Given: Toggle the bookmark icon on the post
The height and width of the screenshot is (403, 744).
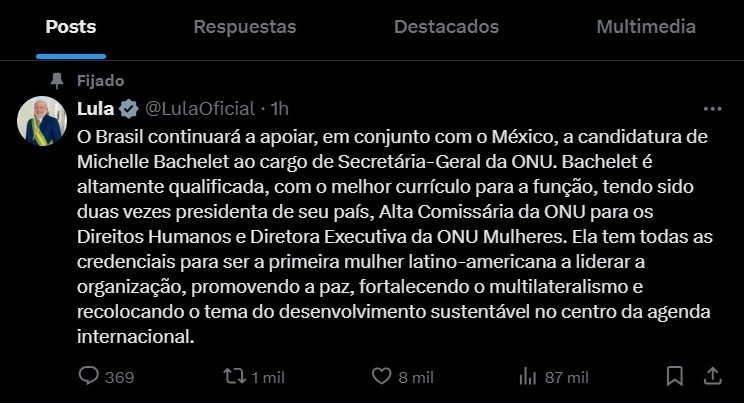Looking at the screenshot, I should 675,376.
